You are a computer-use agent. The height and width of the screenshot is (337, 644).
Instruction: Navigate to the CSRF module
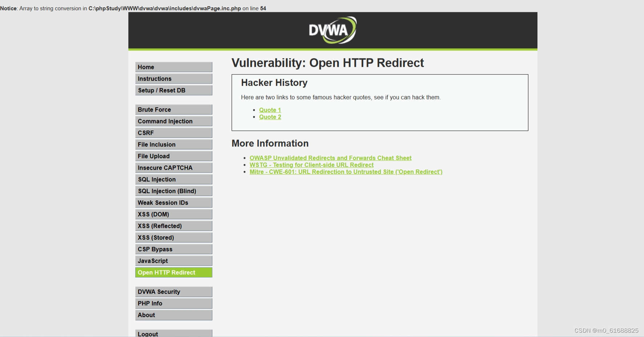tap(173, 133)
